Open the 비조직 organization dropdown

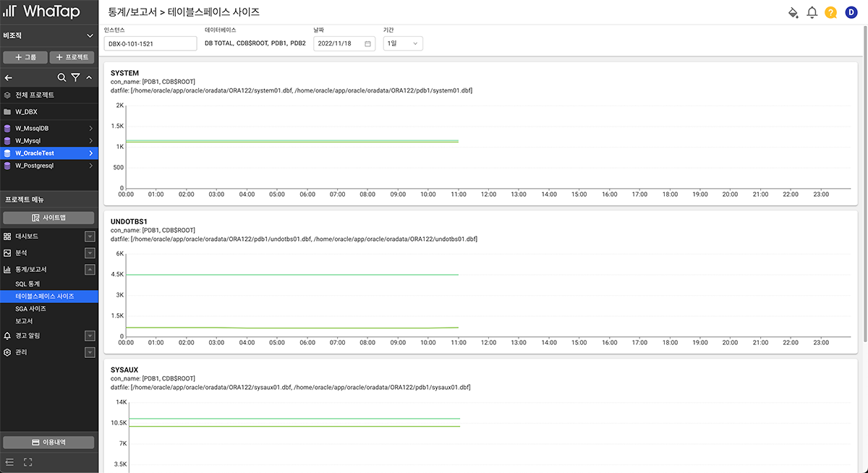(x=48, y=35)
